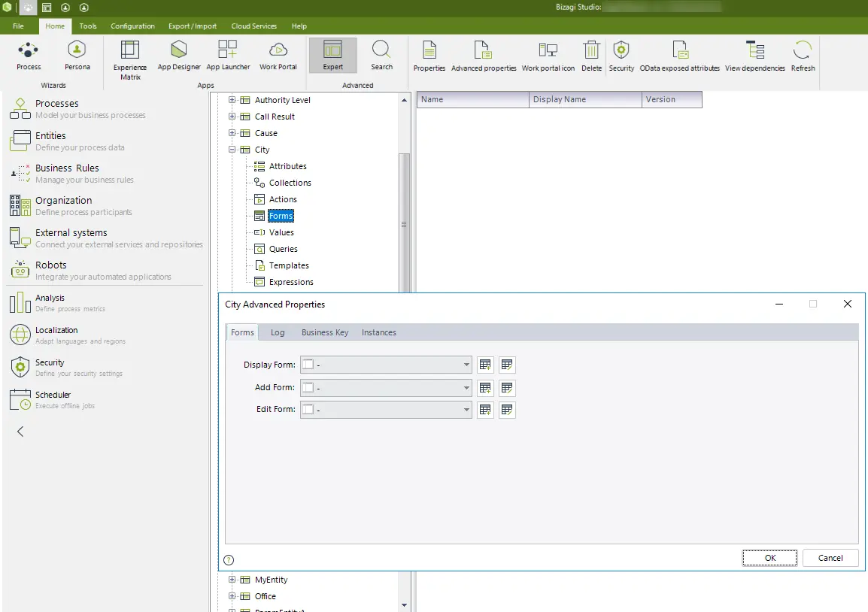
Task: Open the Experience Matrix
Action: click(x=130, y=59)
